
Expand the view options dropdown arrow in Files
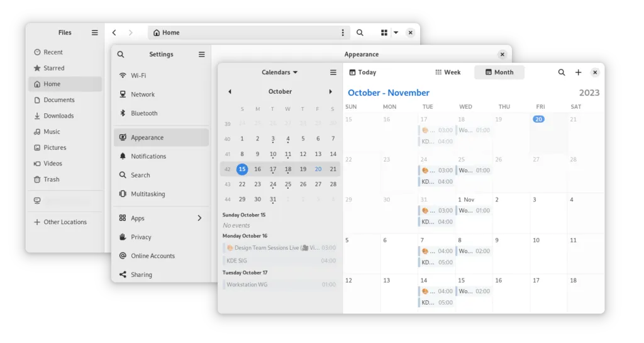[396, 33]
